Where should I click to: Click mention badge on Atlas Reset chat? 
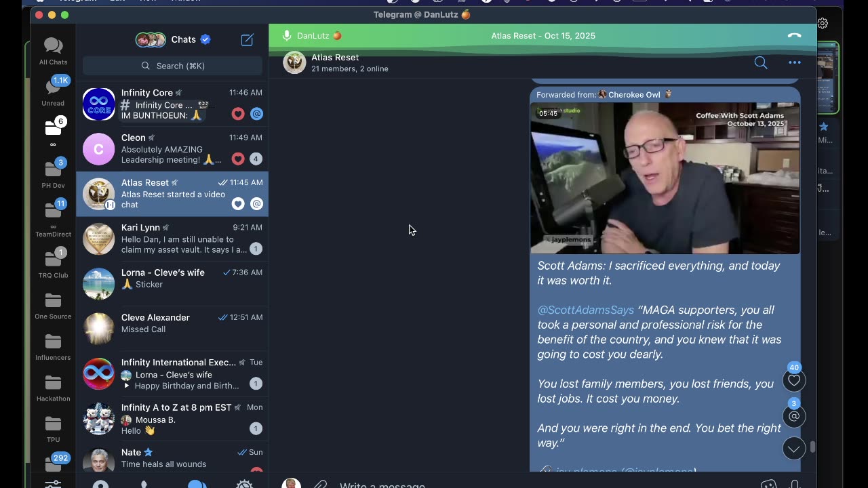tap(256, 203)
